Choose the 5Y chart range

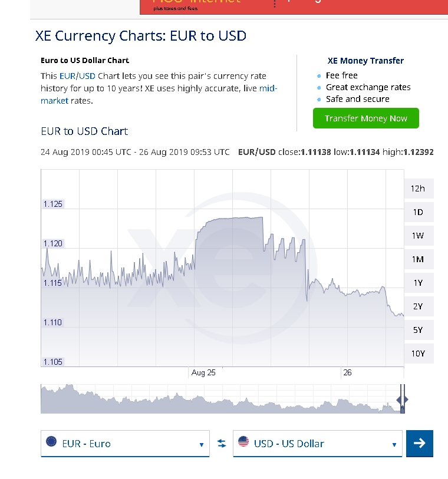(x=419, y=330)
